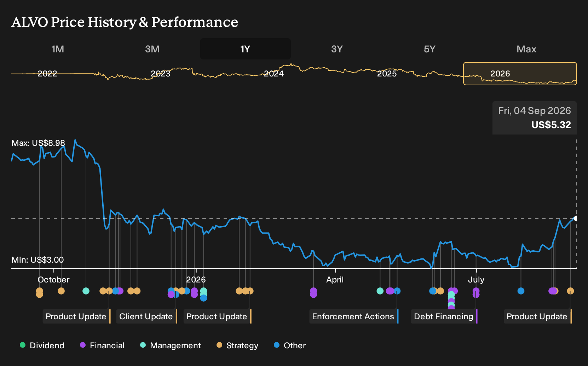Viewport: 588px width, 366px height.
Task: Open the Product Update label under 2026
Action: coord(218,316)
